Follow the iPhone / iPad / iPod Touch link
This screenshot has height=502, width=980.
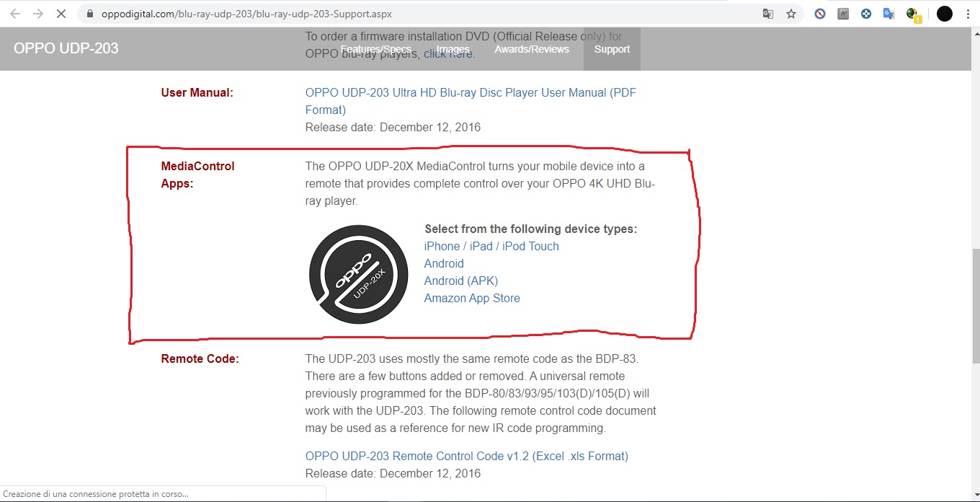[x=491, y=246]
